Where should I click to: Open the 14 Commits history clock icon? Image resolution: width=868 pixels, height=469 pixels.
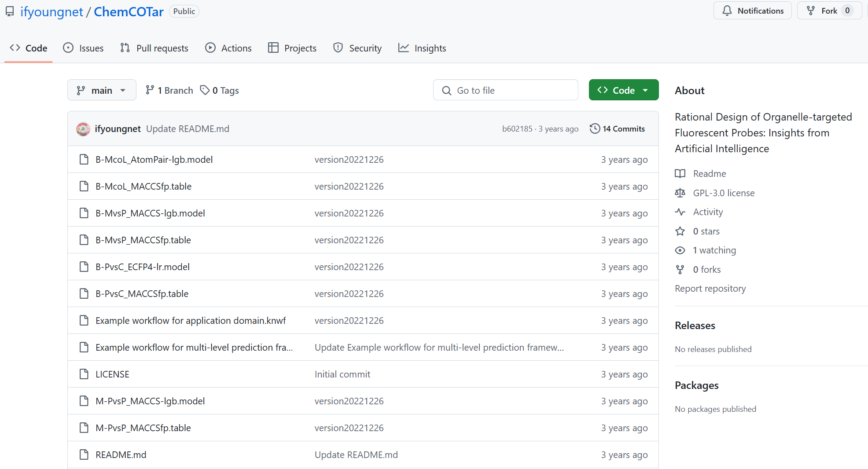pyautogui.click(x=595, y=128)
